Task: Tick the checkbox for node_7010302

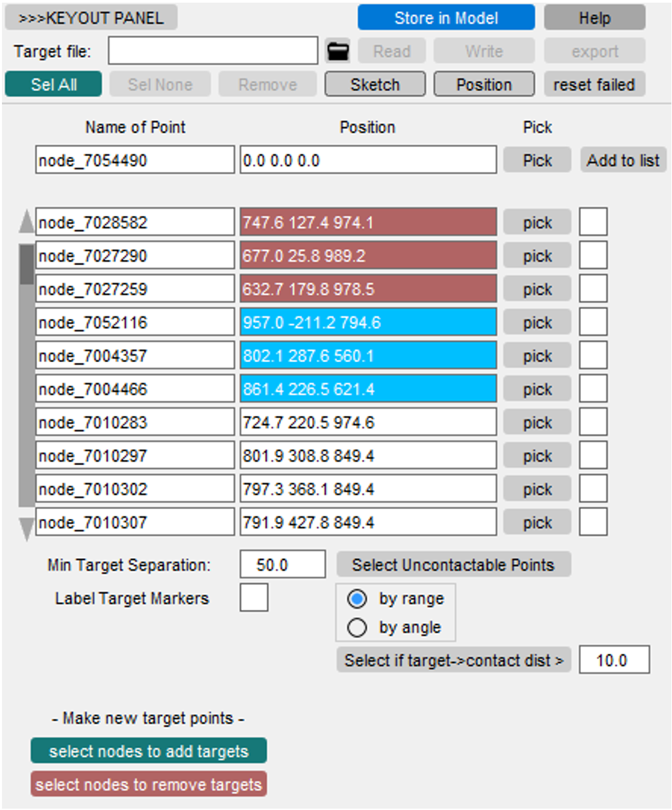Action: 593,488
